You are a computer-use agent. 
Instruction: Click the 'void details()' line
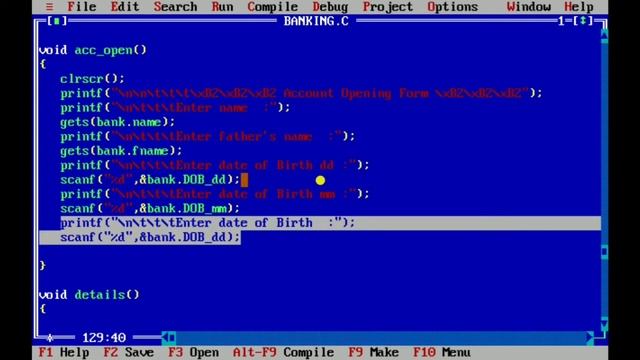[x=89, y=295]
